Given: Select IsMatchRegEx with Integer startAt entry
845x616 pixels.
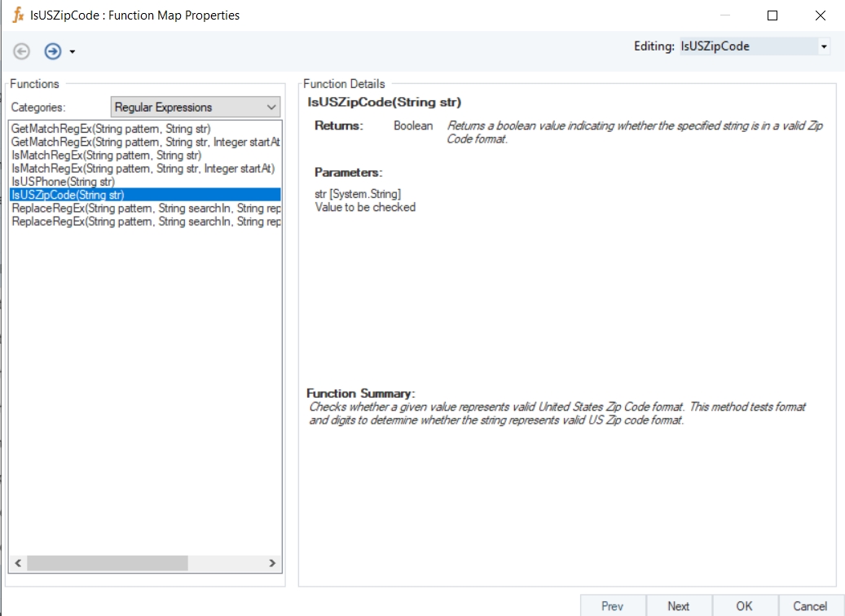Looking at the screenshot, I should [x=143, y=168].
